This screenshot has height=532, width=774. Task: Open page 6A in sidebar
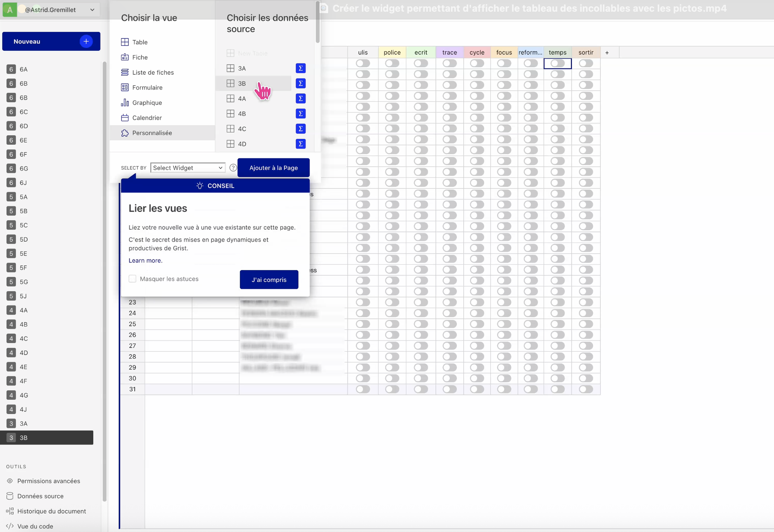(x=24, y=69)
